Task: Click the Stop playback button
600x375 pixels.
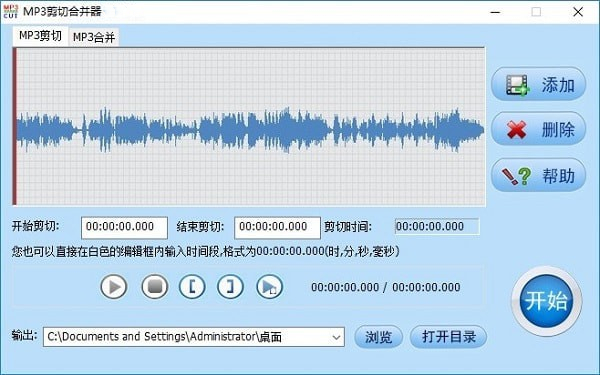Action: 155,286
